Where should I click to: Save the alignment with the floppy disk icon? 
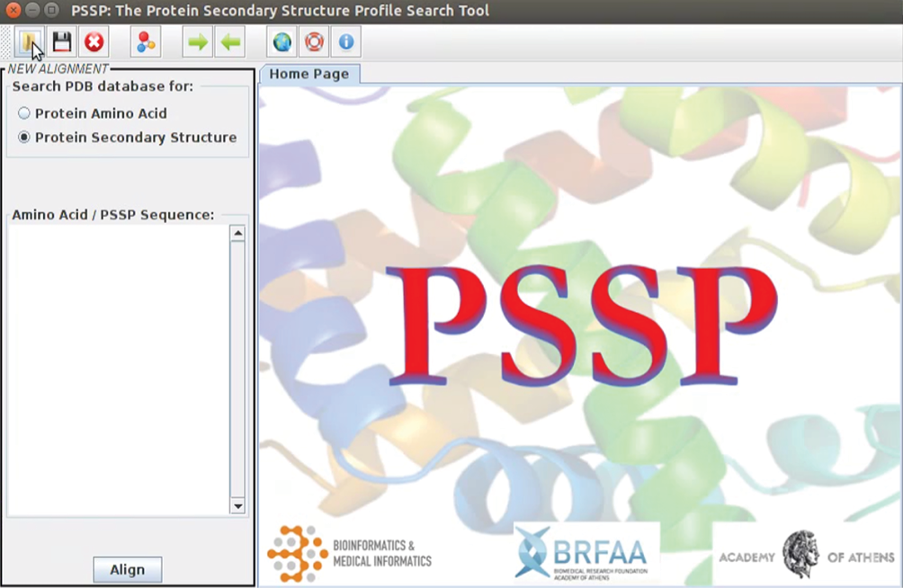(62, 41)
